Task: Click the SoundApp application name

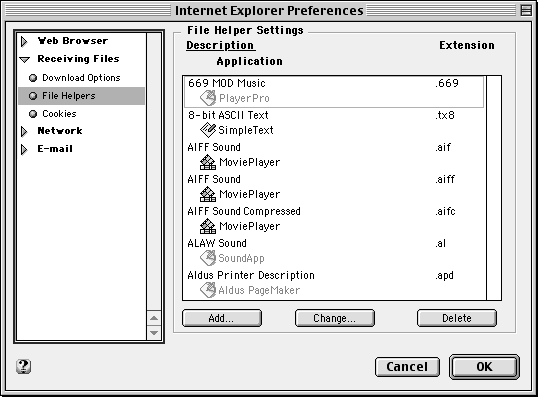Action: click(242, 258)
